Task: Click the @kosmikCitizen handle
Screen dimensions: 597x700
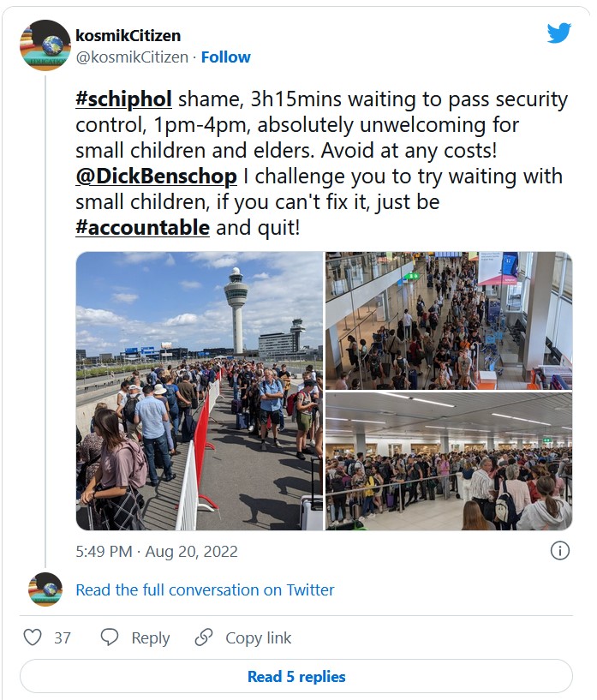Action: point(131,57)
